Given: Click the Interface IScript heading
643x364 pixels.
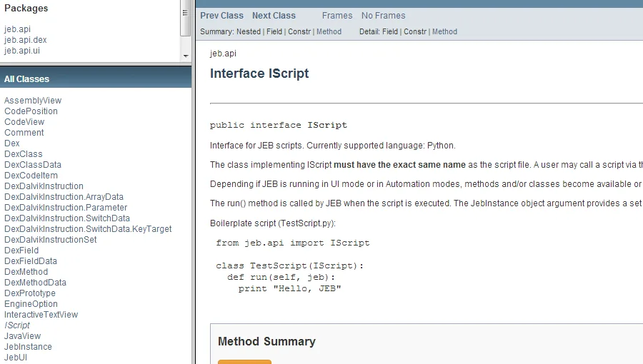Looking at the screenshot, I should pos(259,74).
